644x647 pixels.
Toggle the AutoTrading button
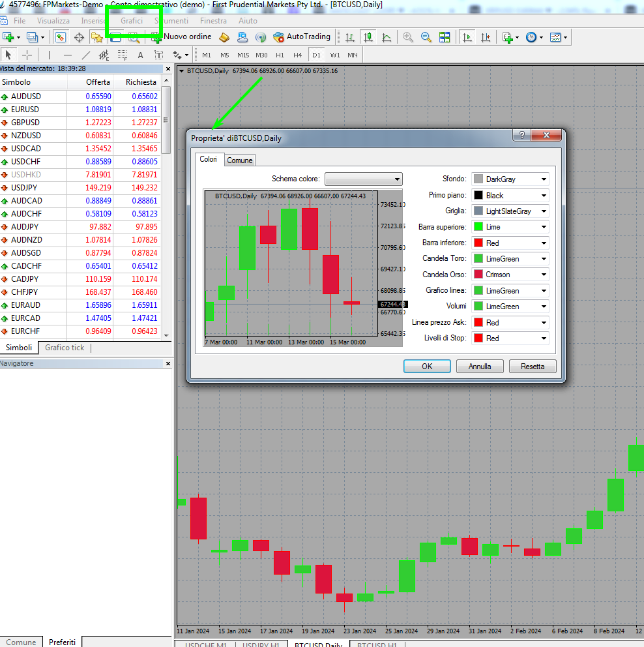(x=302, y=37)
